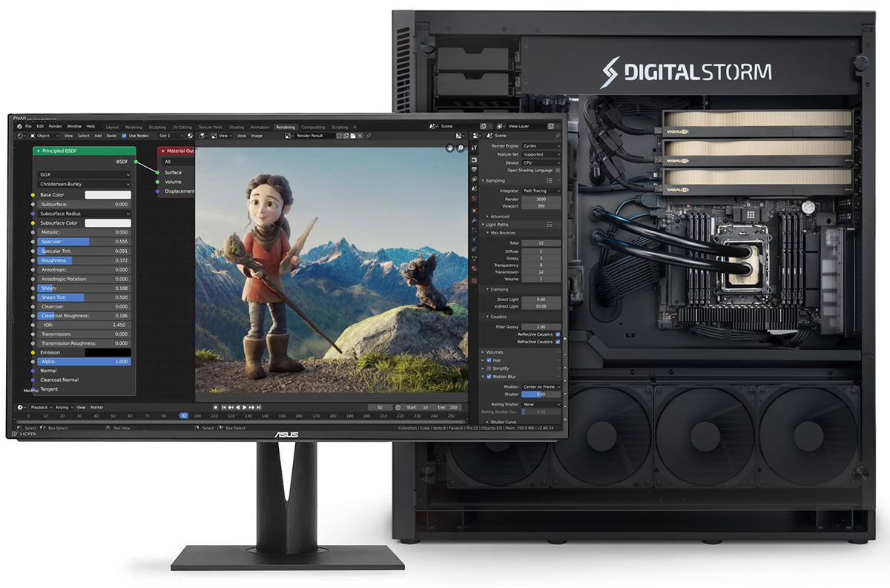
Task: Open the Slot 1 material slot dropdown
Action: coord(171,136)
